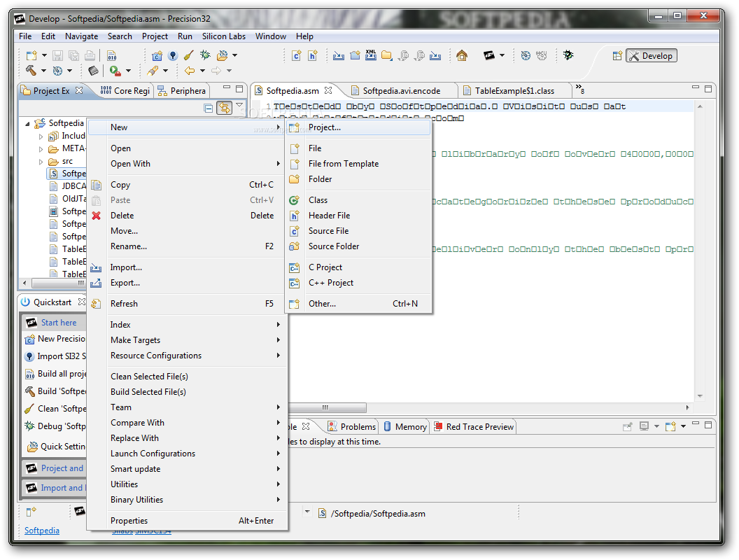The height and width of the screenshot is (560, 739).
Task: Click the pin console icon in bottom panel
Action: pos(627,426)
